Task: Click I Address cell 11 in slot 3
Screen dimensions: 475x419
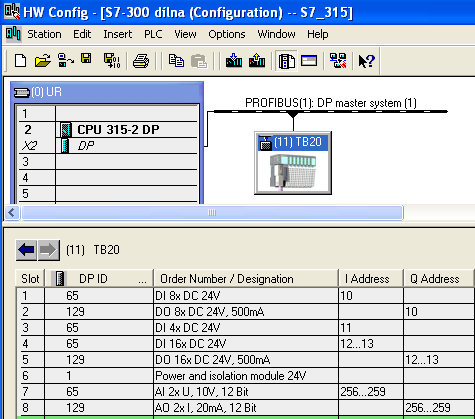Action: (370, 328)
